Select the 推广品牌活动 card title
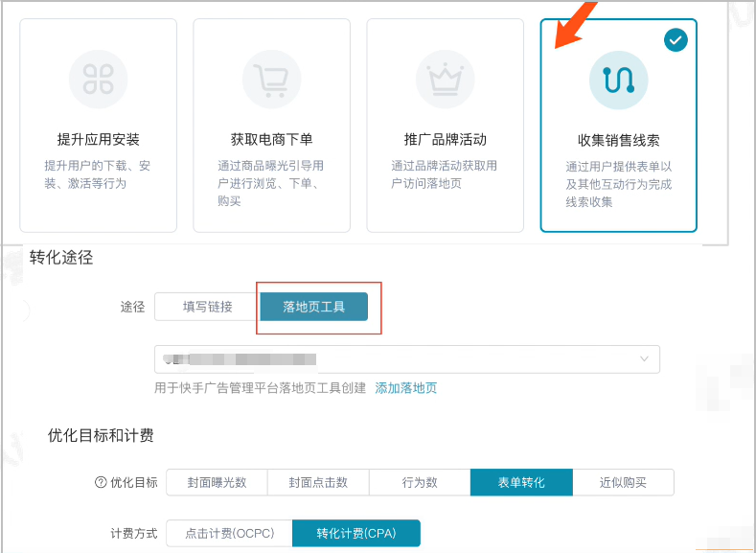756x553 pixels. pos(445,140)
